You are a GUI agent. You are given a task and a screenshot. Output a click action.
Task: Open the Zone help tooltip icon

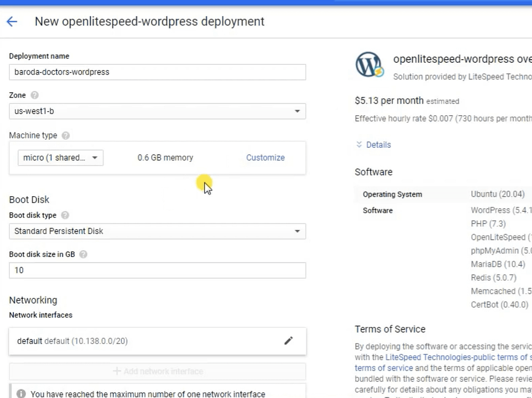pos(35,95)
